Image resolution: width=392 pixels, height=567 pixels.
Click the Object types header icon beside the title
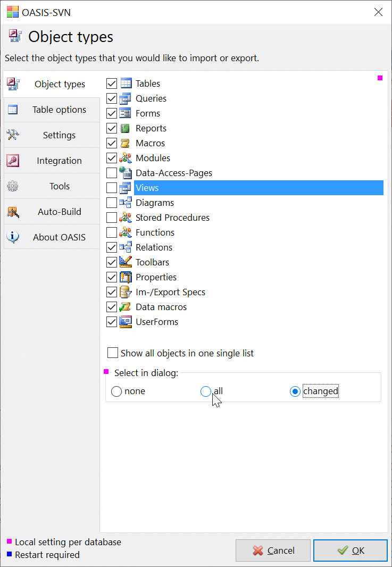pyautogui.click(x=15, y=37)
